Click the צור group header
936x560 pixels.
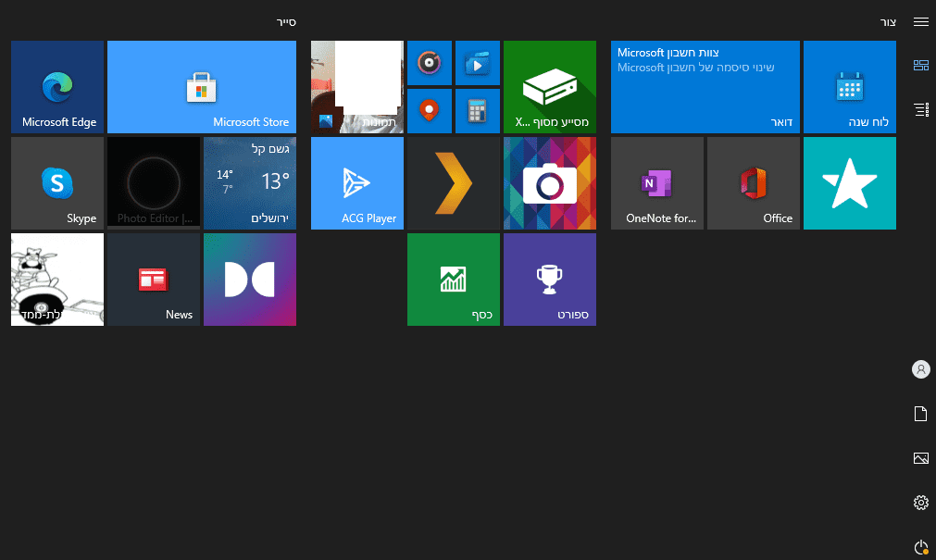[x=888, y=22]
